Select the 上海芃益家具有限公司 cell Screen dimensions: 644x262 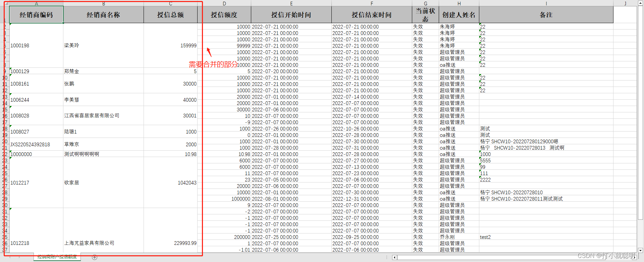coord(103,230)
